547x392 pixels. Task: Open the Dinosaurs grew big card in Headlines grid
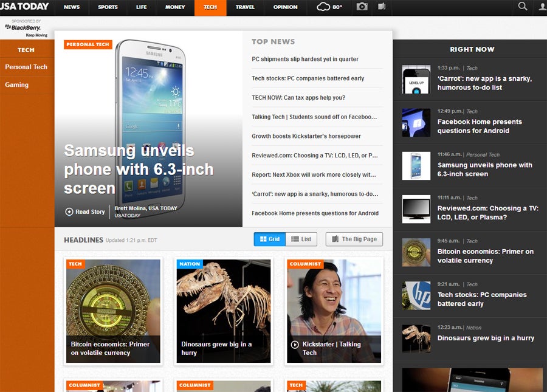(x=223, y=311)
